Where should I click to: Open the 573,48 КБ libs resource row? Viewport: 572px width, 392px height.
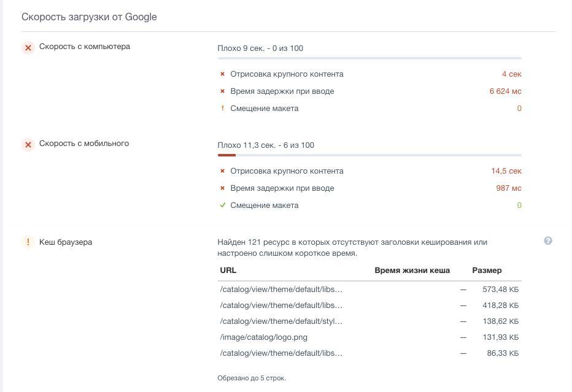(x=281, y=290)
